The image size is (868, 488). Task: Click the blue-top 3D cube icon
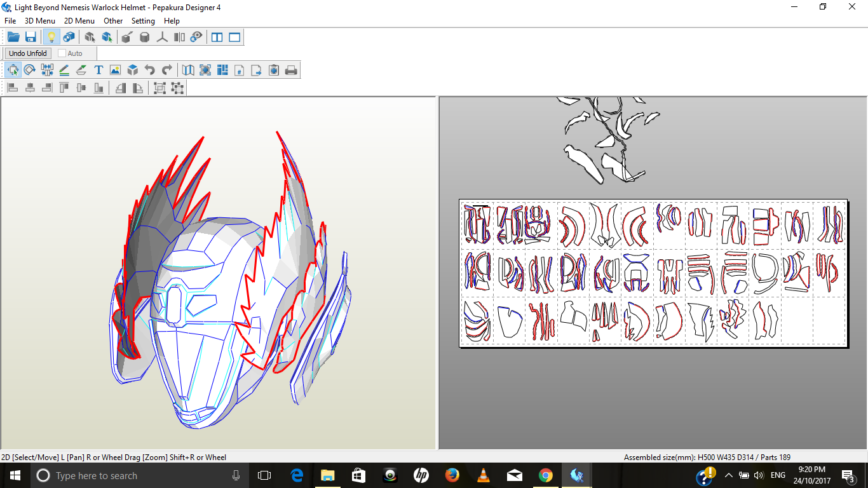pos(133,70)
